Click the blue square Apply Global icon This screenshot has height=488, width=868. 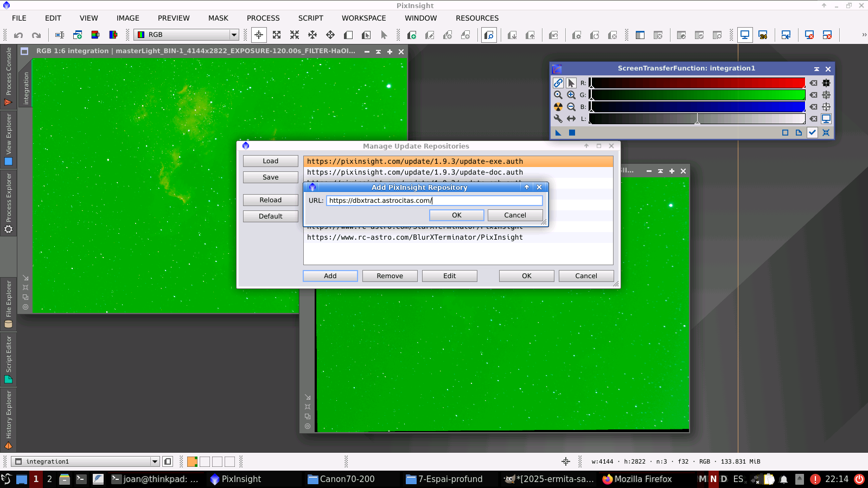pyautogui.click(x=572, y=133)
